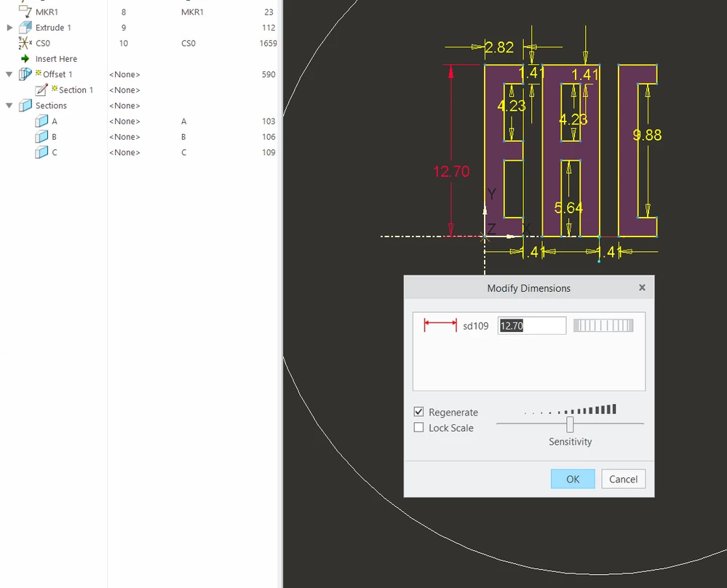Click the section C icon

point(41,152)
